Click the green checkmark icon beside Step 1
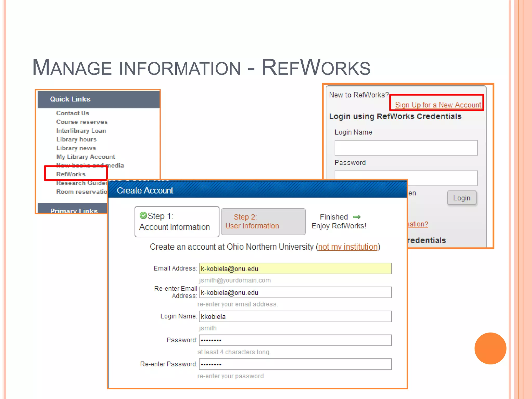 point(143,215)
